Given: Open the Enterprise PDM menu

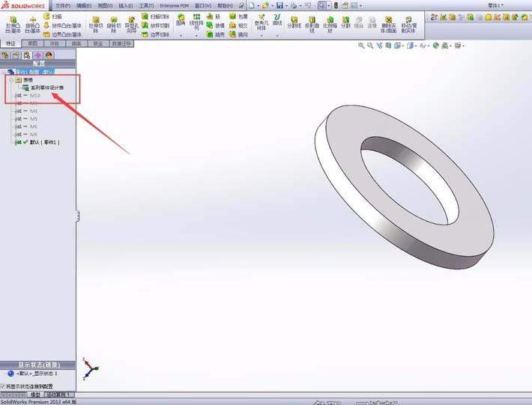Looking at the screenshot, I should point(174,6).
